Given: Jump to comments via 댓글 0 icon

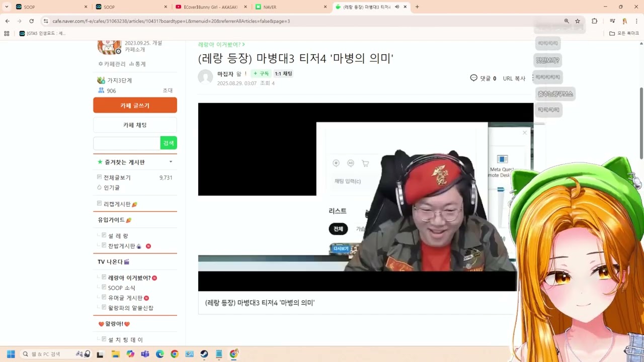Looking at the screenshot, I should 483,78.
